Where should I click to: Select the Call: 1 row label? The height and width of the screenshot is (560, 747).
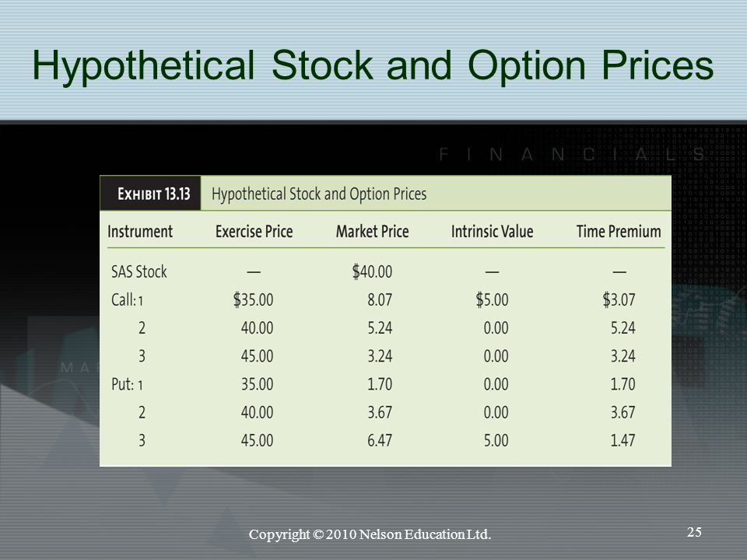pos(127,300)
